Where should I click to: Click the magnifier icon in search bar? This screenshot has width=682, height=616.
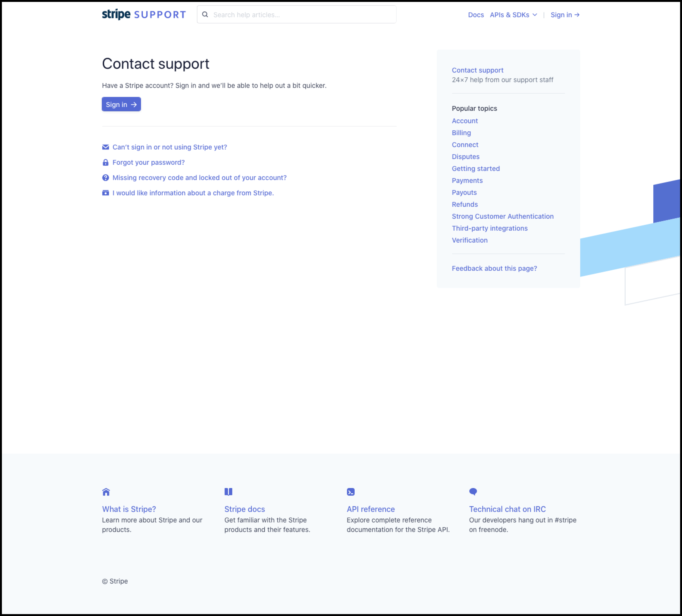pyautogui.click(x=205, y=14)
